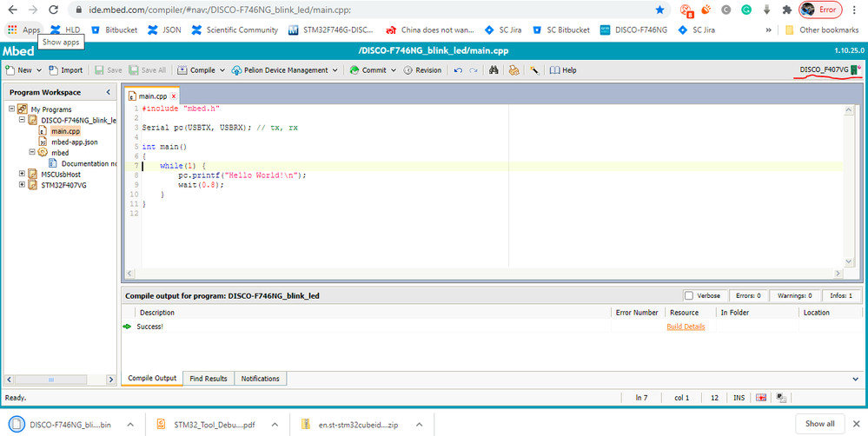Collapse the My Programs tree node
Screen dimensions: 868x436
[11, 109]
